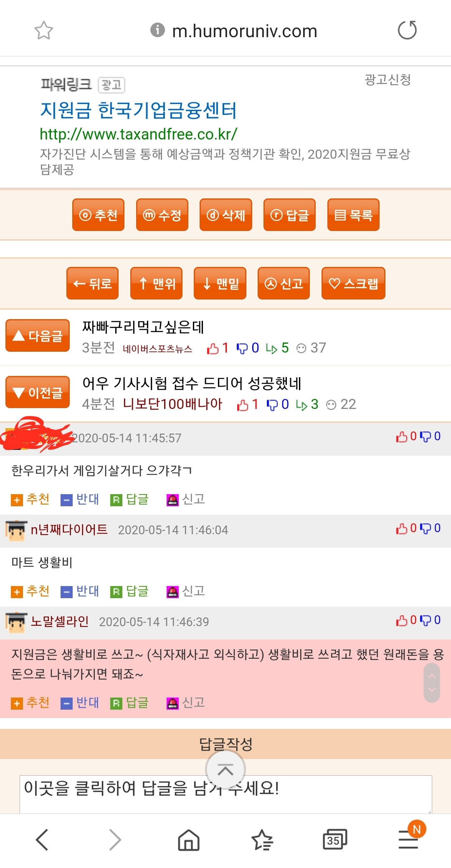
Task: Open ad link 지원금 한국기업금융센터
Action: click(138, 110)
